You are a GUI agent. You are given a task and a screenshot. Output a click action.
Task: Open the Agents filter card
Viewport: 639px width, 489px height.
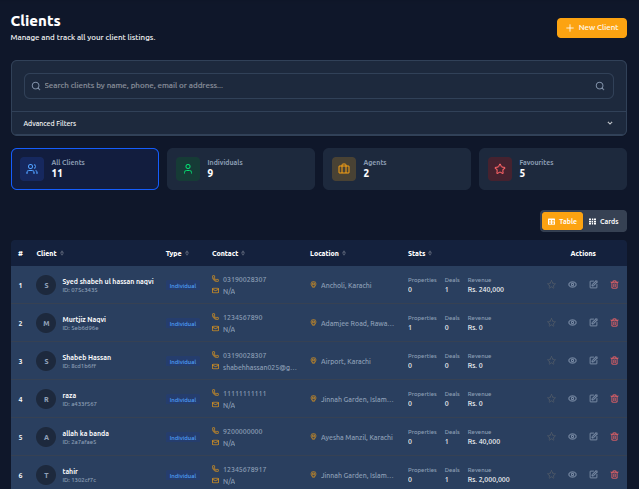396,169
